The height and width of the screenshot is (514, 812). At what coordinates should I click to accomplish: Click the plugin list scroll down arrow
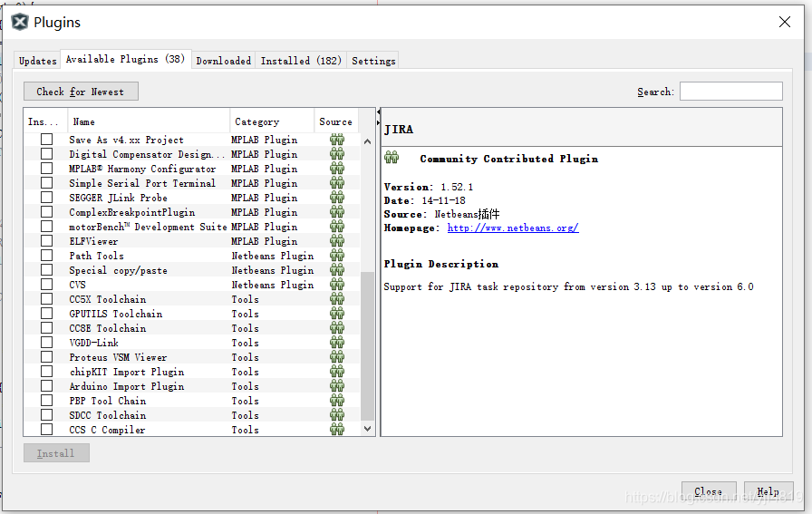point(367,429)
